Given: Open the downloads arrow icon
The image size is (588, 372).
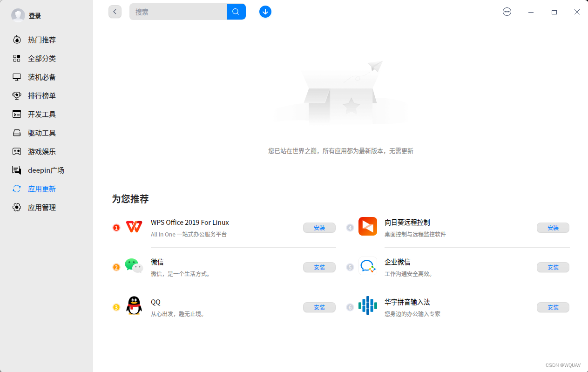Looking at the screenshot, I should coord(265,12).
